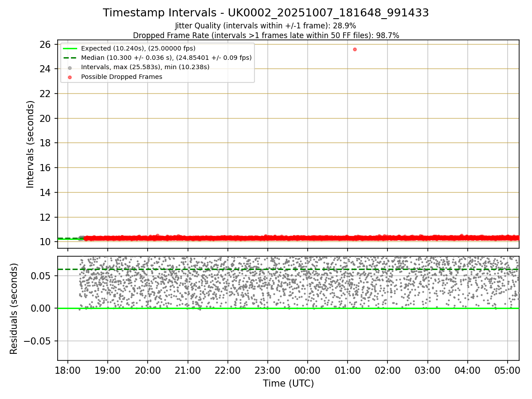Click the solid green zero line in the residuals plot
Screen dimensions: 532x399
tap(288, 308)
